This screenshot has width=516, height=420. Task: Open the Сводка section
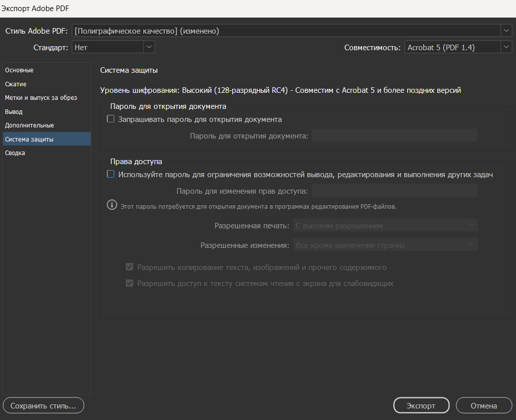tap(47, 153)
